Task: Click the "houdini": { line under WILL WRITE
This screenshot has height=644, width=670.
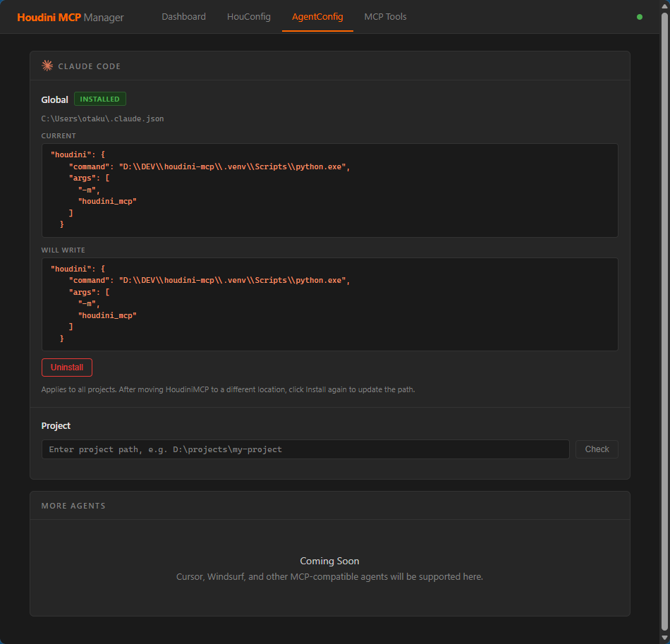Action: coord(78,269)
